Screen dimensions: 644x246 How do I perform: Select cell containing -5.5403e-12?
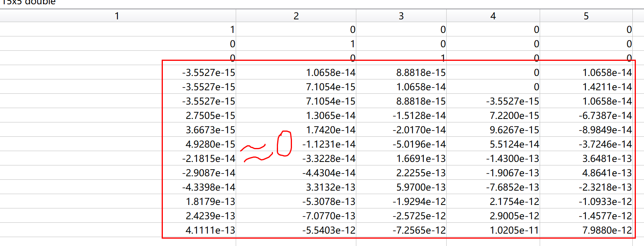pyautogui.click(x=296, y=230)
